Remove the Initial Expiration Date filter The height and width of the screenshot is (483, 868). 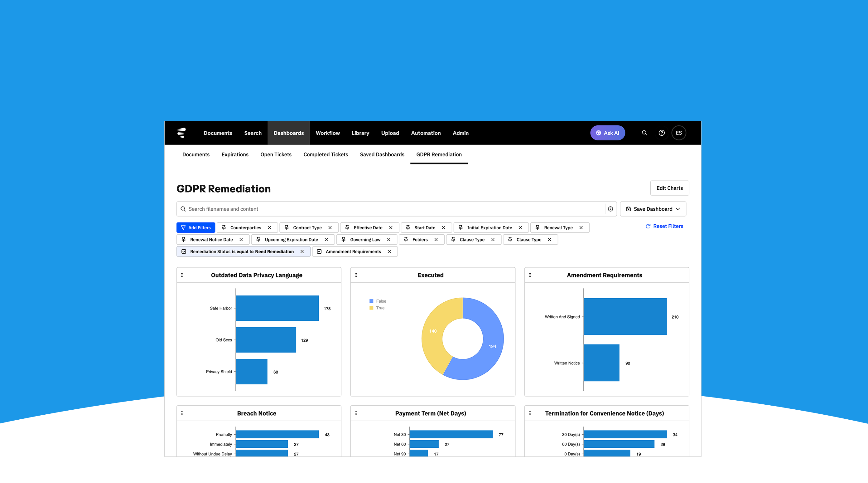point(520,228)
